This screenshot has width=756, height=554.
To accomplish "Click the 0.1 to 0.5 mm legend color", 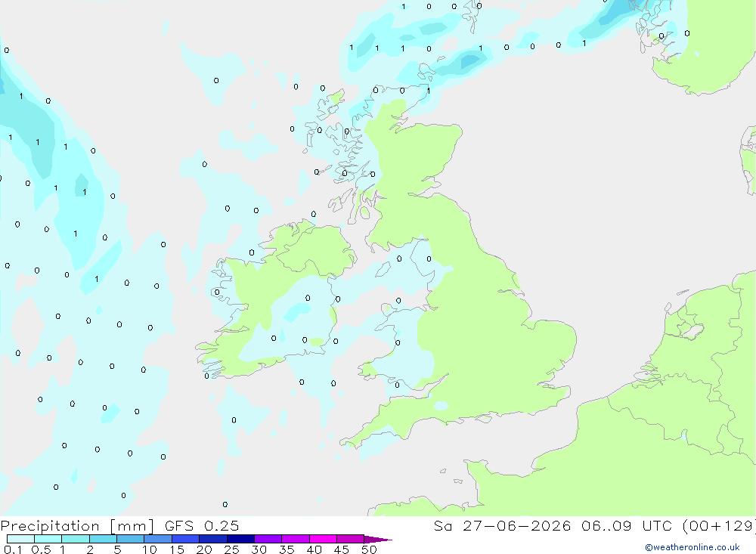I will (x=20, y=539).
